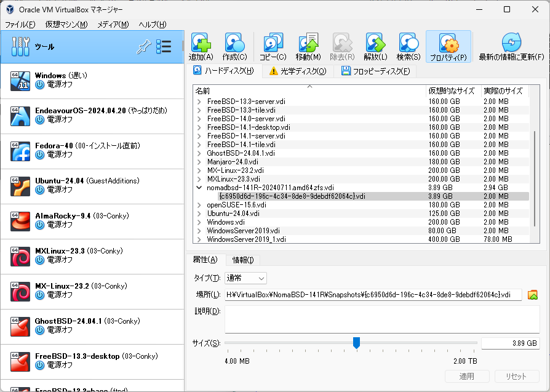Open the メディア(M) menu

[113, 25]
